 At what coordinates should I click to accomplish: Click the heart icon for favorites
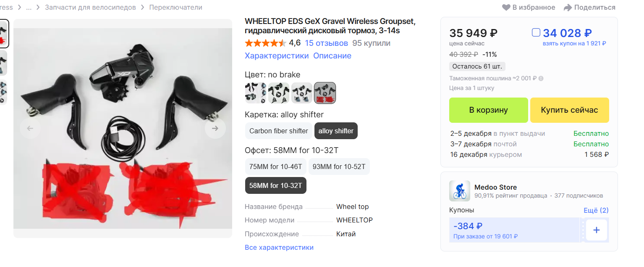point(506,8)
